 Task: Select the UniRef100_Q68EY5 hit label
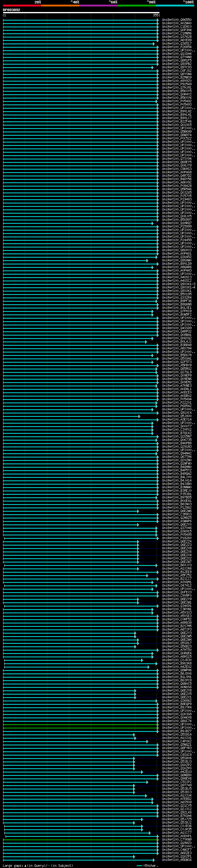pyautogui.click(x=176, y=162)
